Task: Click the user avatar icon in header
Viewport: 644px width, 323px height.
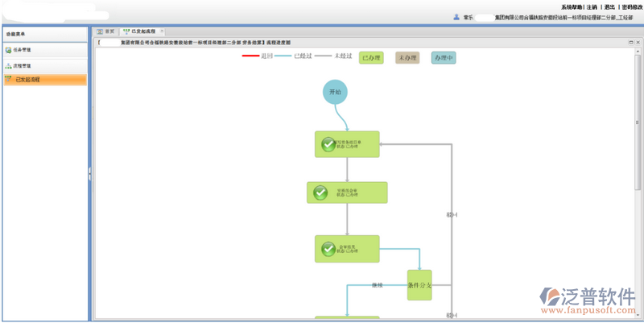Action: [x=456, y=17]
